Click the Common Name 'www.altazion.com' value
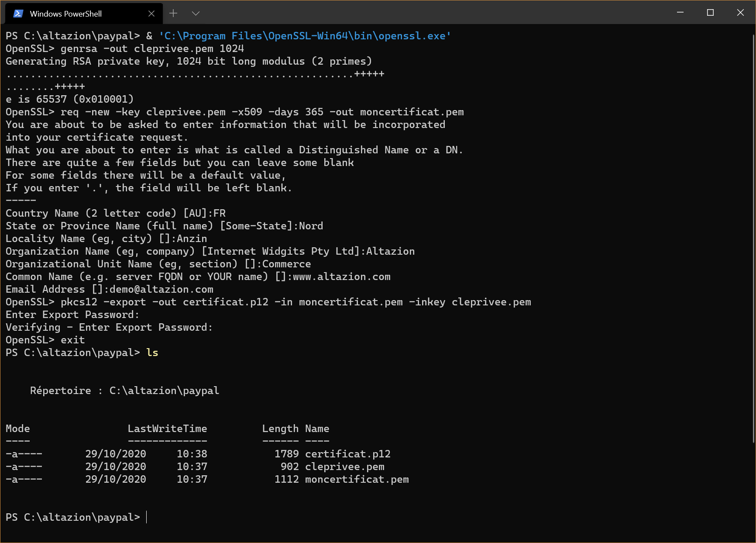The width and height of the screenshot is (756, 543). coord(342,277)
